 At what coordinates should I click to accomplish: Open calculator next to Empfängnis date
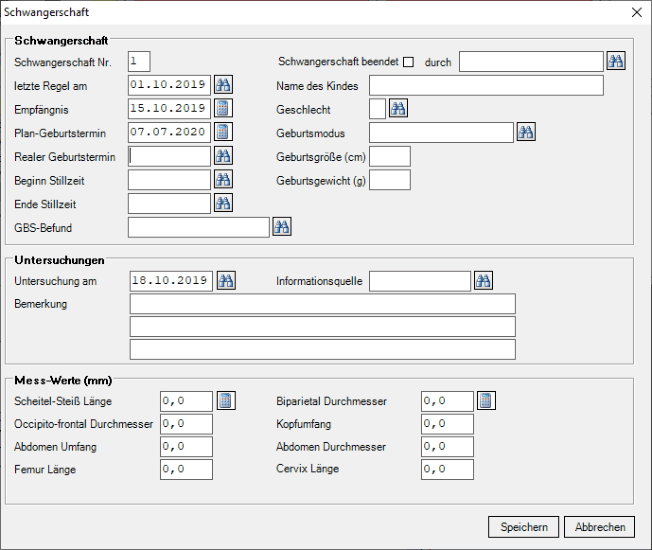click(223, 109)
